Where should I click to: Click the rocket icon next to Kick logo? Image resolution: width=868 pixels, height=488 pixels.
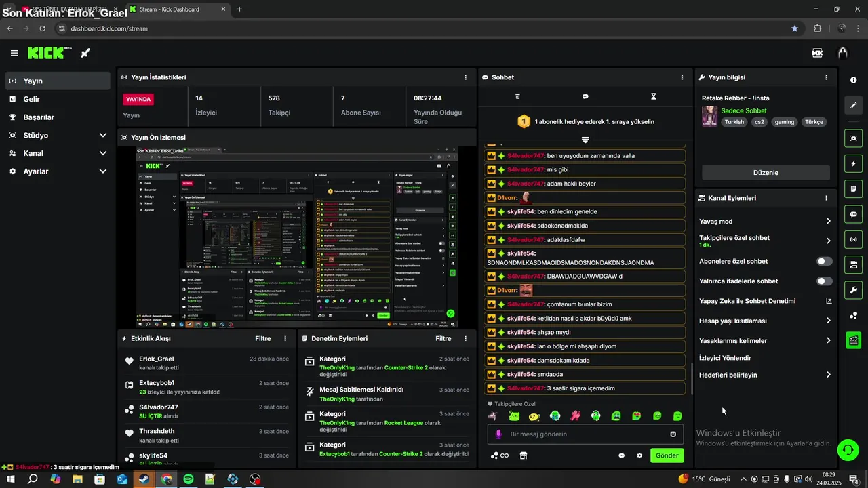(85, 53)
